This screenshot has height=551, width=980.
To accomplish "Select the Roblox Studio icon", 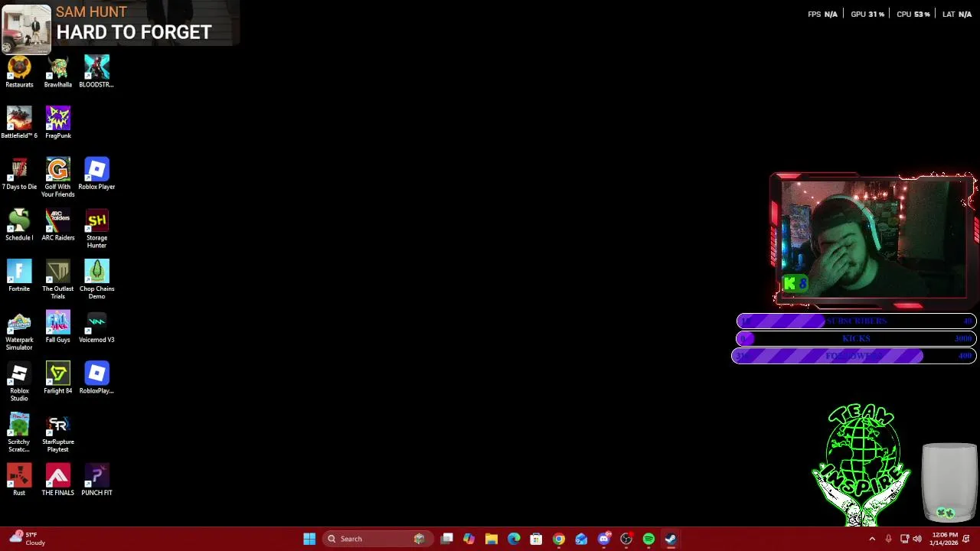I will point(19,382).
